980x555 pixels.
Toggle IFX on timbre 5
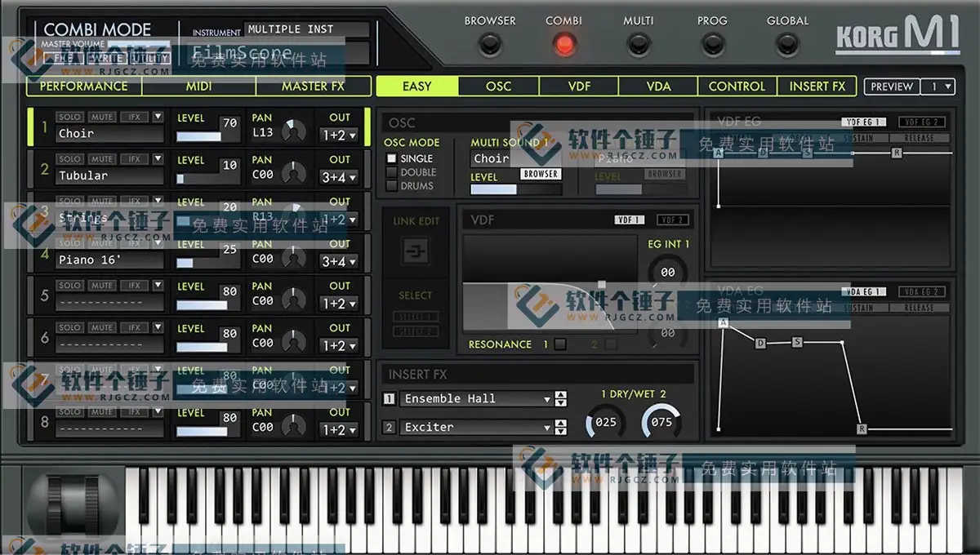tap(135, 286)
